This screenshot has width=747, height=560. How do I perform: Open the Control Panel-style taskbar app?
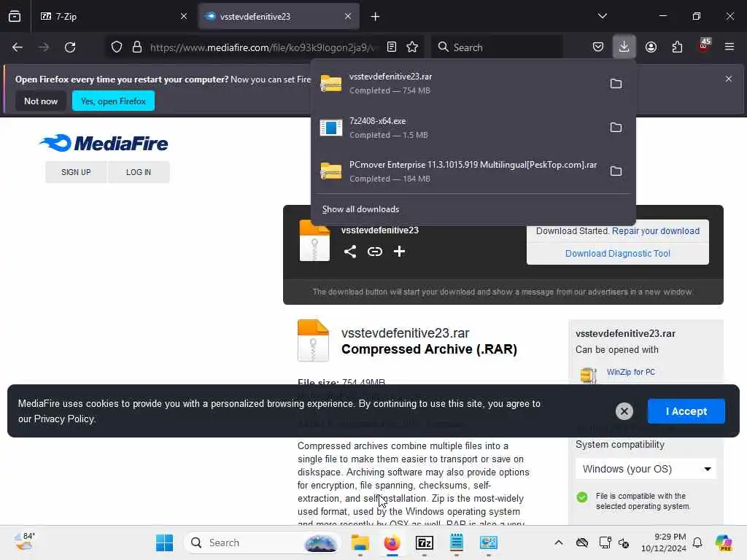489,542
